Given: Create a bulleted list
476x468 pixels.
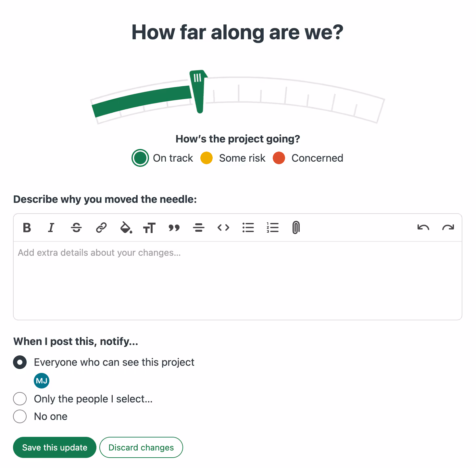Looking at the screenshot, I should coord(248,228).
